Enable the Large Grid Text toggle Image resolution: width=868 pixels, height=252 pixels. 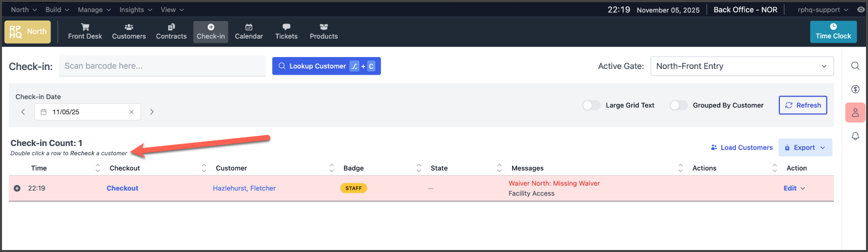point(591,105)
